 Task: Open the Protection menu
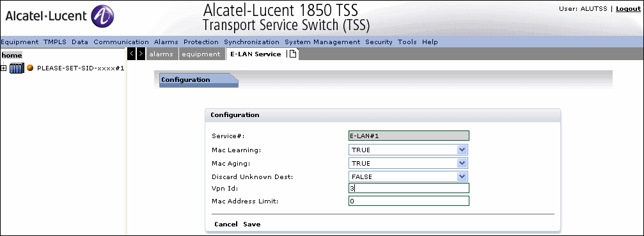[x=201, y=42]
